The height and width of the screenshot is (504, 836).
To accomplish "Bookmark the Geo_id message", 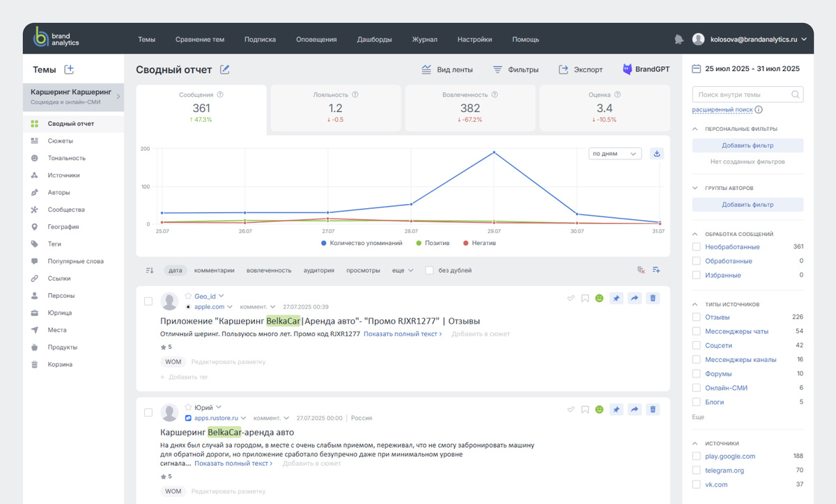I will tap(585, 298).
